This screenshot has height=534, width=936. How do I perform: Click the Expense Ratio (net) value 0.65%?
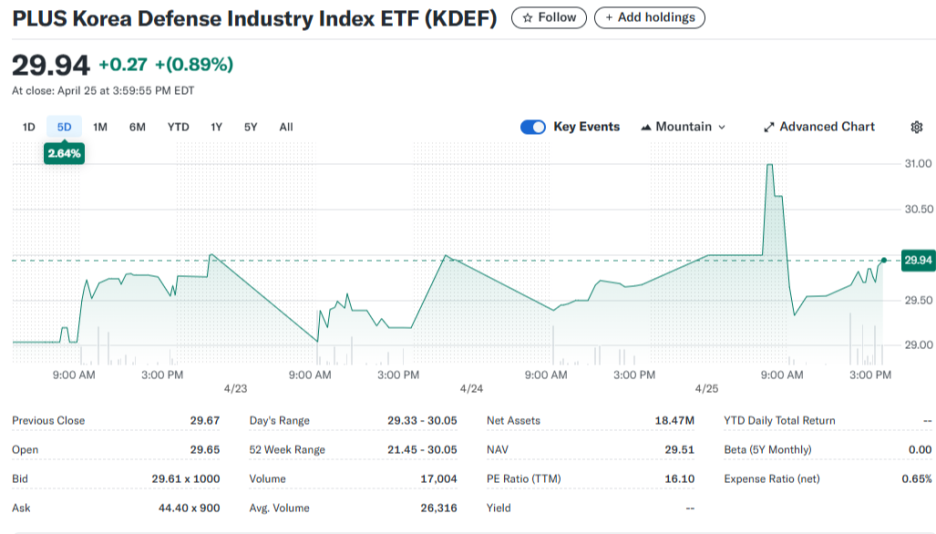(x=916, y=479)
